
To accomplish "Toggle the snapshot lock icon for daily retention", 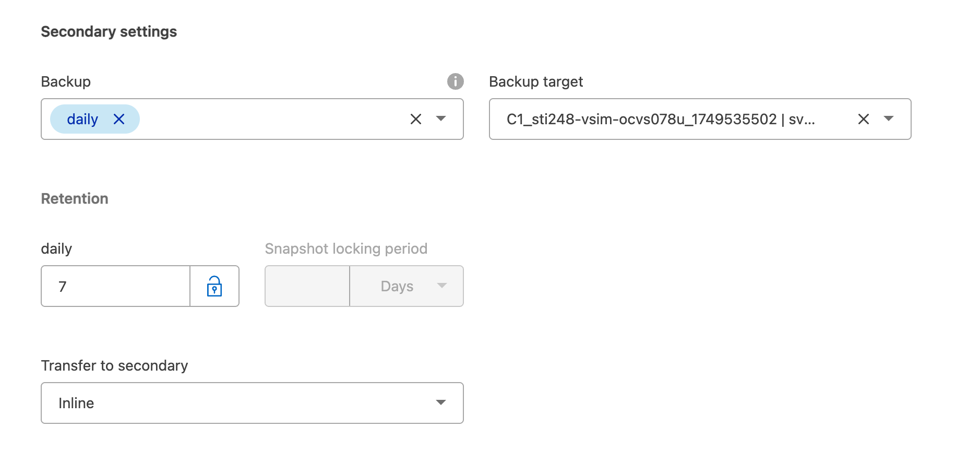I will pyautogui.click(x=214, y=286).
